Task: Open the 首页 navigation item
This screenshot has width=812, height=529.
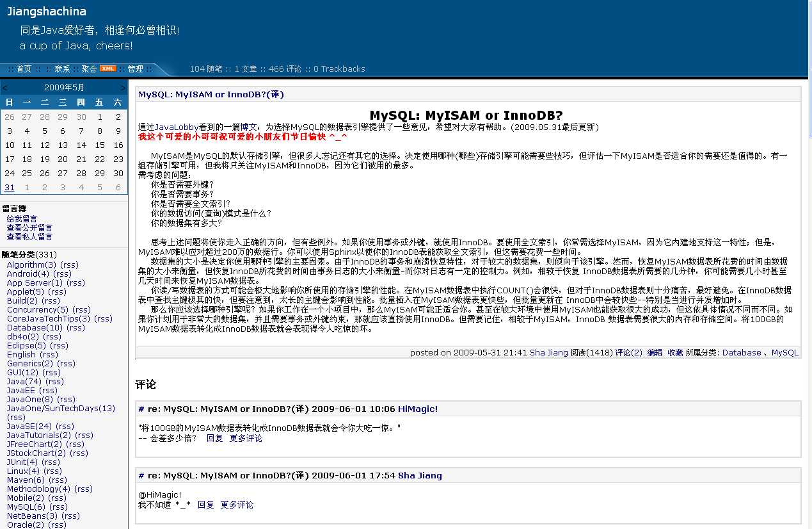Action: coord(24,69)
